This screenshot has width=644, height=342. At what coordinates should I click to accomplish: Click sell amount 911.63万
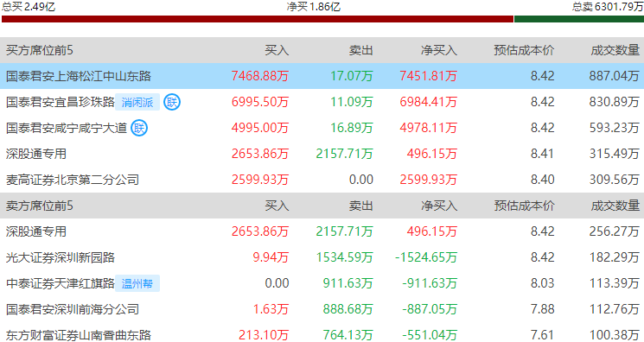(348, 283)
